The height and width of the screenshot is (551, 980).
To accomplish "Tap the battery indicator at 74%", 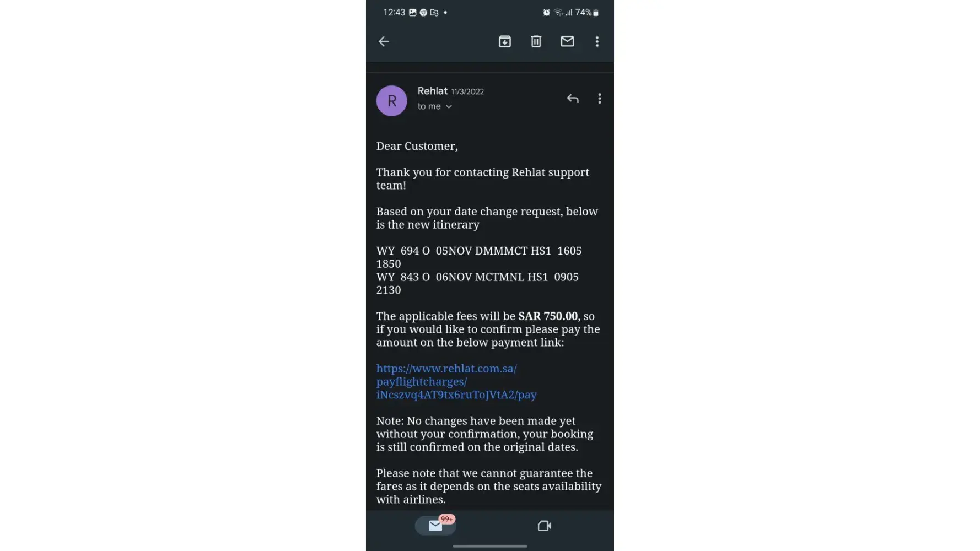I will [x=587, y=12].
